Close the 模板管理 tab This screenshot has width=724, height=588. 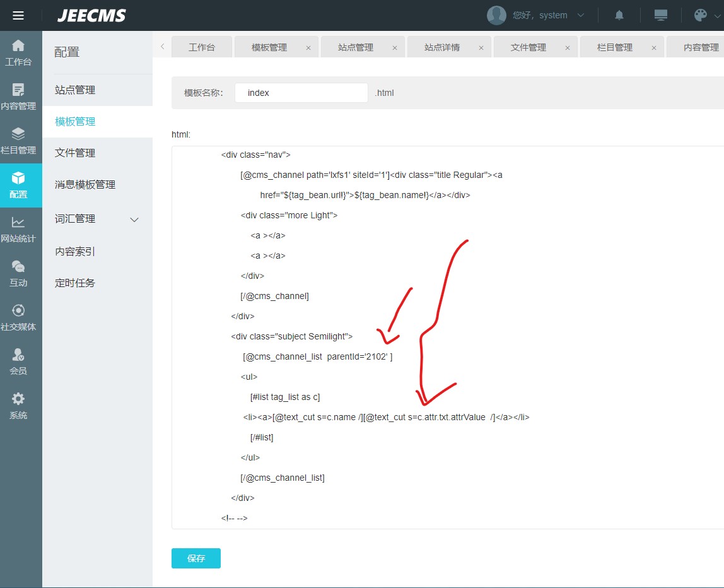(308, 47)
